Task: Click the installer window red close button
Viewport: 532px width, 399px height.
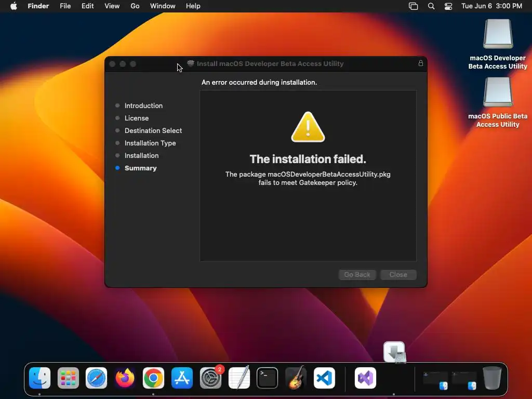Action: point(112,64)
